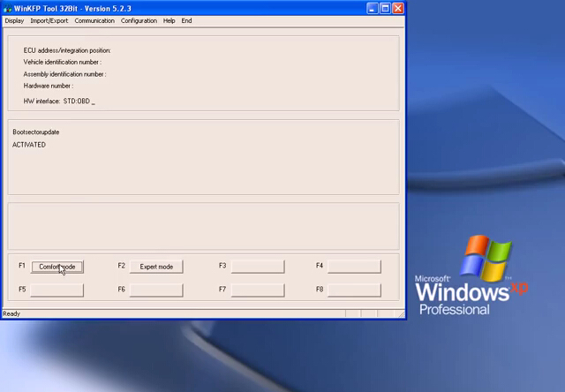This screenshot has height=392, width=565.
Task: Click the 'Ready' status bar text
Action: [x=11, y=313]
